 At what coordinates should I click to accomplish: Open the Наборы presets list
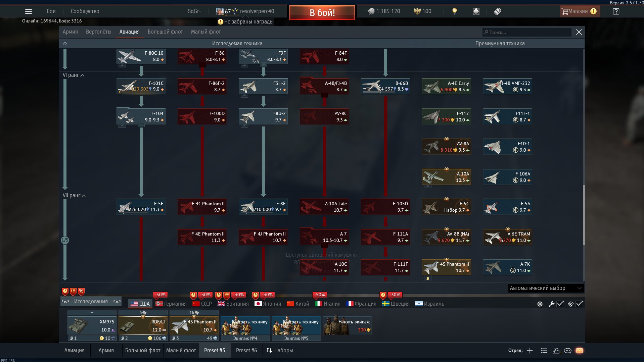pyautogui.click(x=279, y=351)
